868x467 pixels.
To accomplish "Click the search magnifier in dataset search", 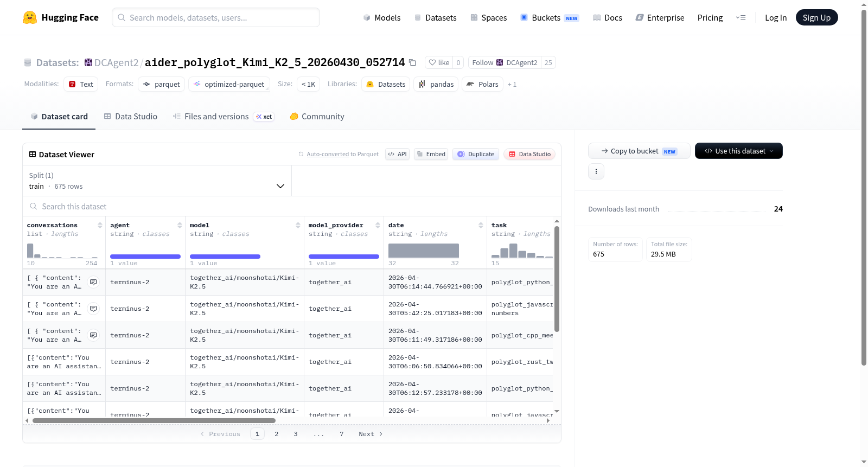I will pyautogui.click(x=34, y=206).
